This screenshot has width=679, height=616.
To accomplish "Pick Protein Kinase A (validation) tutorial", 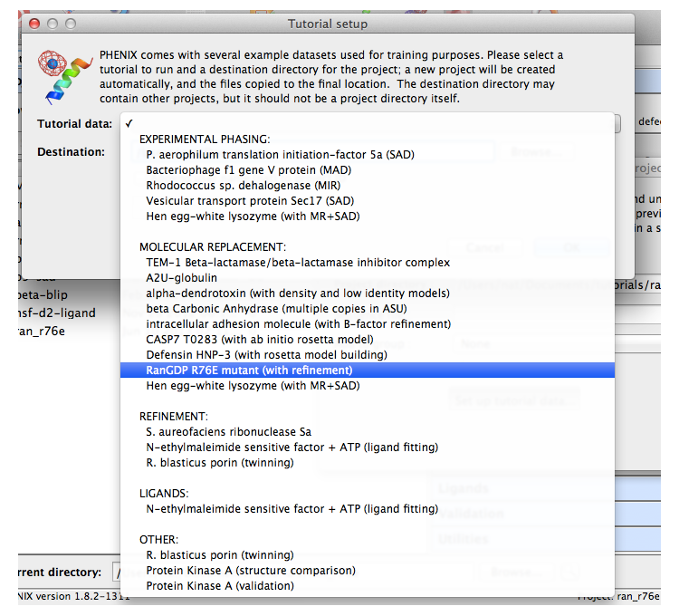I will click(220, 586).
